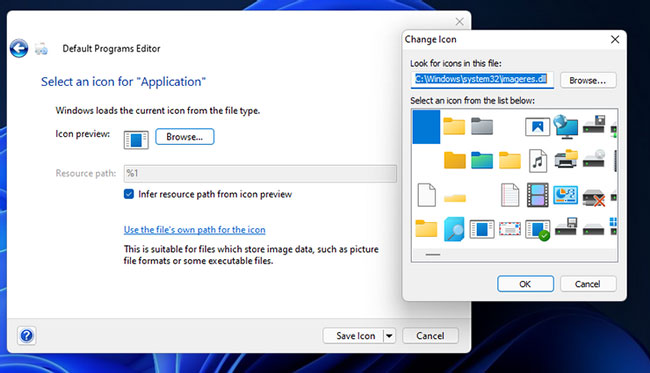This screenshot has height=373, width=650.
Task: Select the drive with red X icon
Action: click(x=594, y=197)
